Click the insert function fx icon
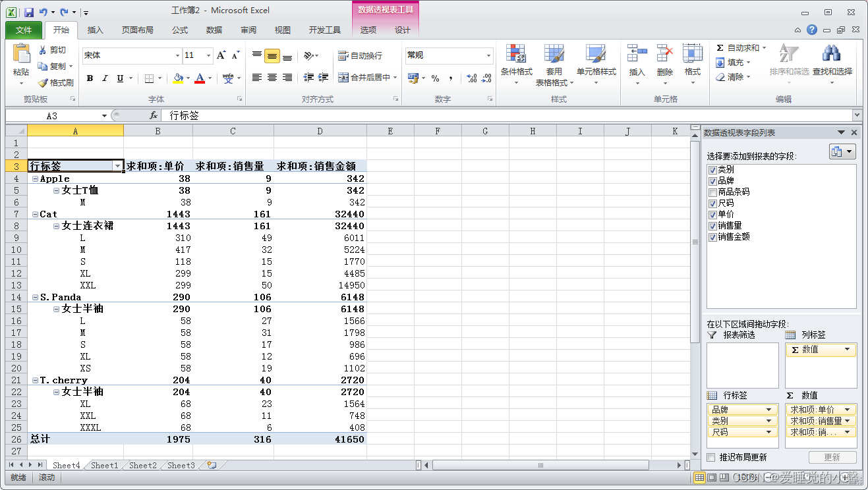Viewport: 868px width, 490px height. tap(154, 115)
